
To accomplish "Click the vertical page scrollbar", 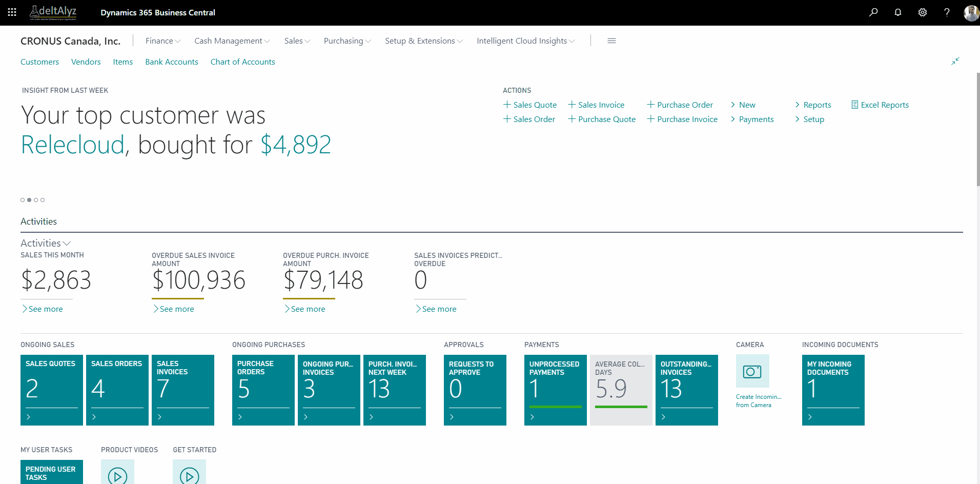I will (x=978, y=129).
